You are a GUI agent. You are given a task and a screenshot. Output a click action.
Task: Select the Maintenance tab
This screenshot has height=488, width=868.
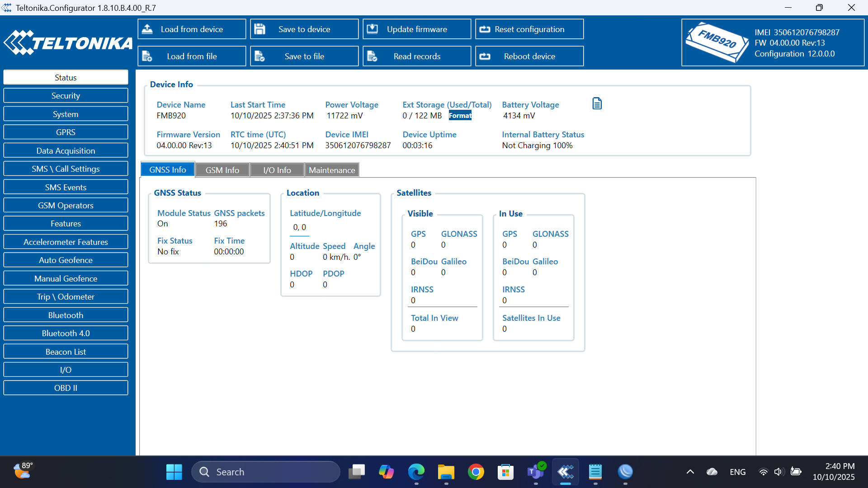332,170
